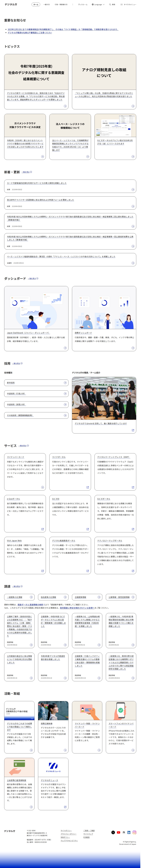Open 中途採用（行政人材） recruitment button

coord(36,394)
